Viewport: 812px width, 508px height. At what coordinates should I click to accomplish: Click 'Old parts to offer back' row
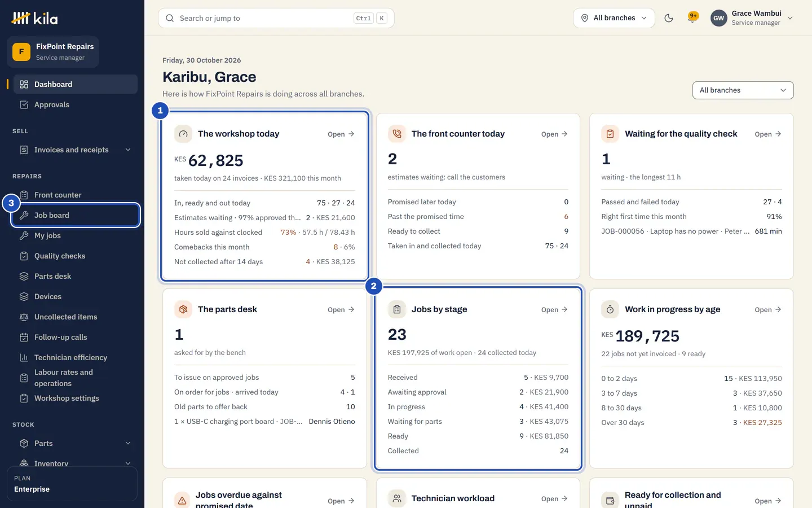coord(264,407)
